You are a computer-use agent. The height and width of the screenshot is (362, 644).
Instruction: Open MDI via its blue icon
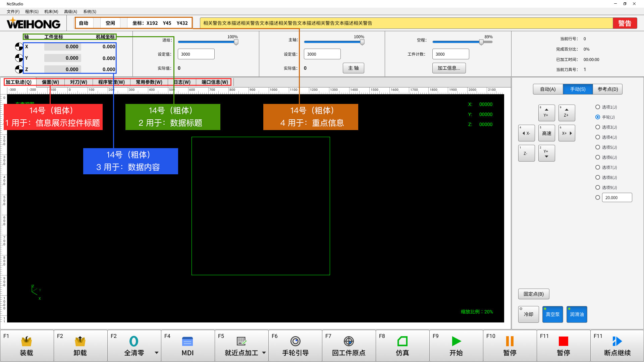(187, 341)
